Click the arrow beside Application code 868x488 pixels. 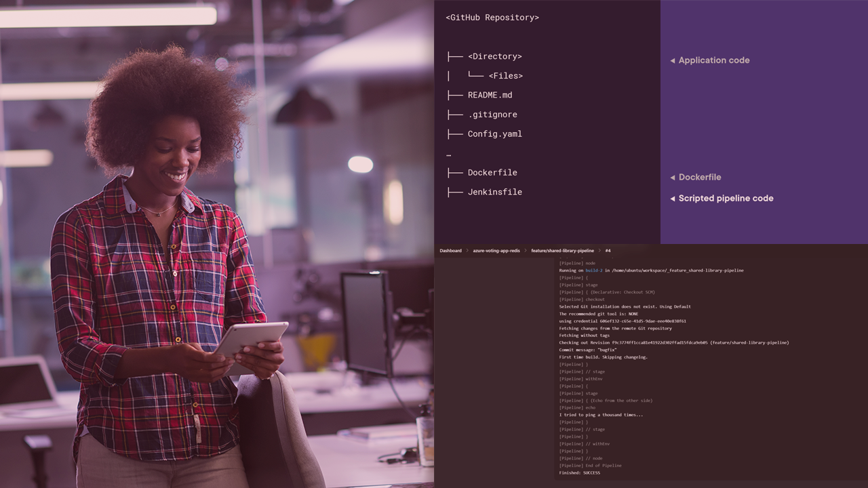pos(673,61)
